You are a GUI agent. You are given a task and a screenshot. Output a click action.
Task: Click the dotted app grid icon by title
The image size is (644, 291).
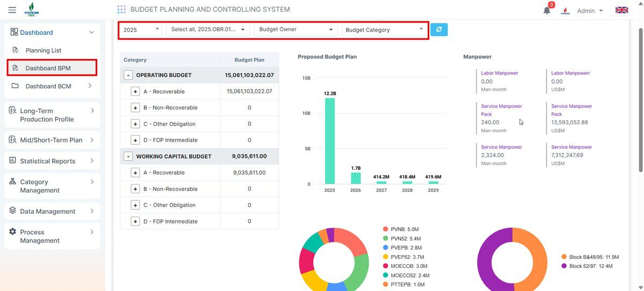click(x=121, y=10)
